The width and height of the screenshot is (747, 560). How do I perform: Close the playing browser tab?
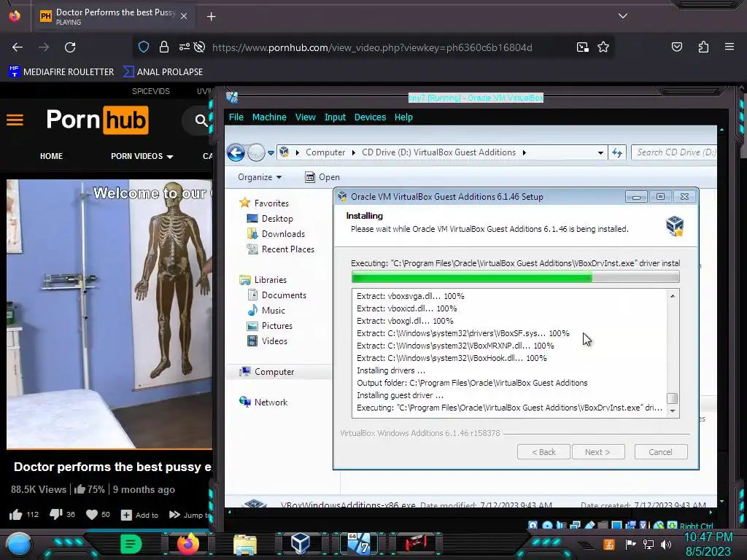click(184, 16)
